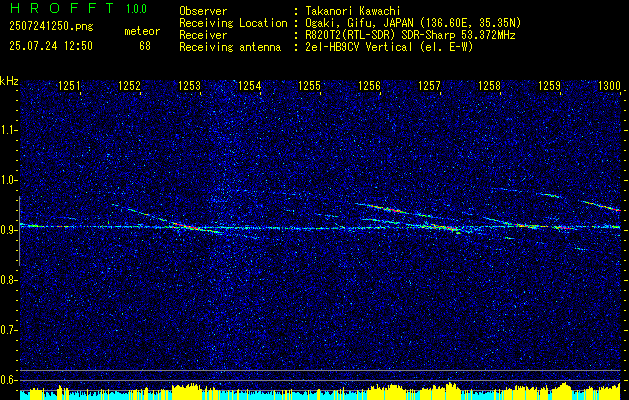Click the 1259 time marker
Viewport: 629px width, 400px height.
tap(550, 85)
